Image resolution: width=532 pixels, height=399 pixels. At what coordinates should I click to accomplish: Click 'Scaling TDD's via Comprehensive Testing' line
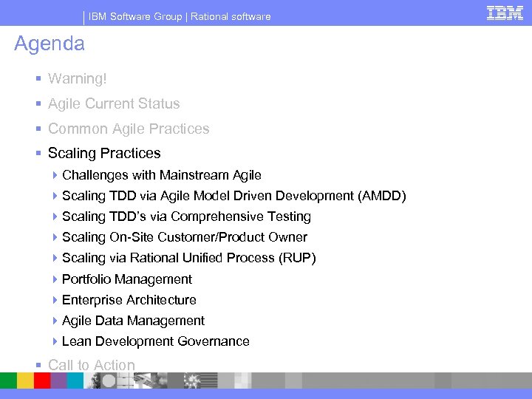(x=186, y=216)
